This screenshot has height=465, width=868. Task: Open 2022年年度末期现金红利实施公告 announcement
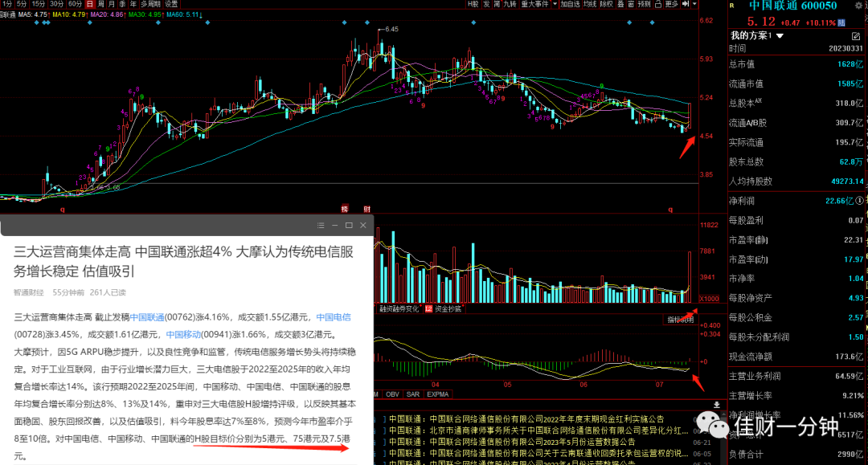pos(526,419)
